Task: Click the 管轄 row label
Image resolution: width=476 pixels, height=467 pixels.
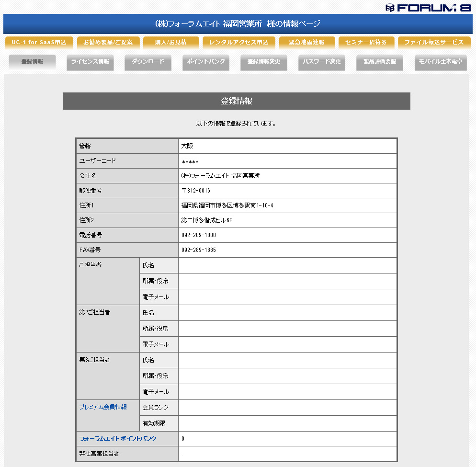Action: [x=85, y=146]
